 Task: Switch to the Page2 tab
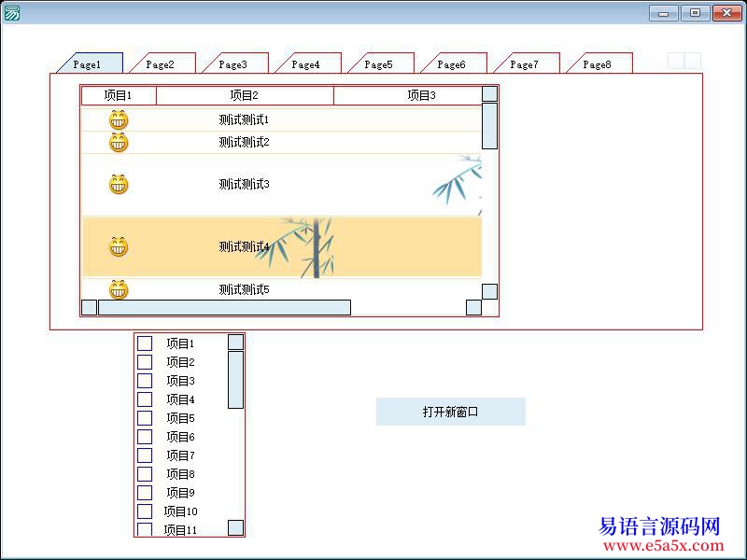pos(162,64)
